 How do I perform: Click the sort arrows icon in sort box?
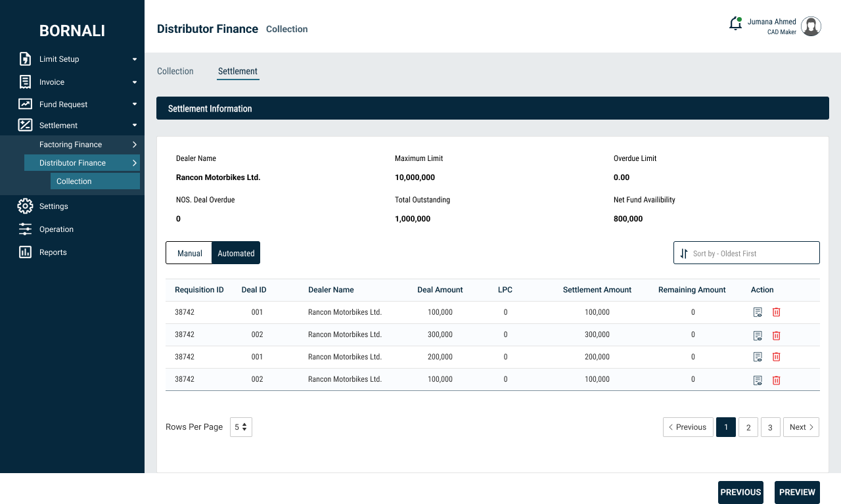(x=684, y=254)
